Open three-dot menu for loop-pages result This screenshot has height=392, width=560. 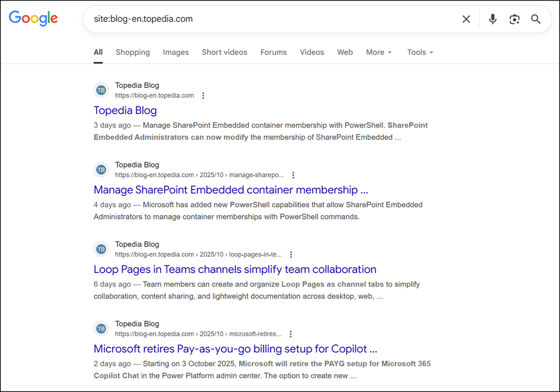coord(291,255)
